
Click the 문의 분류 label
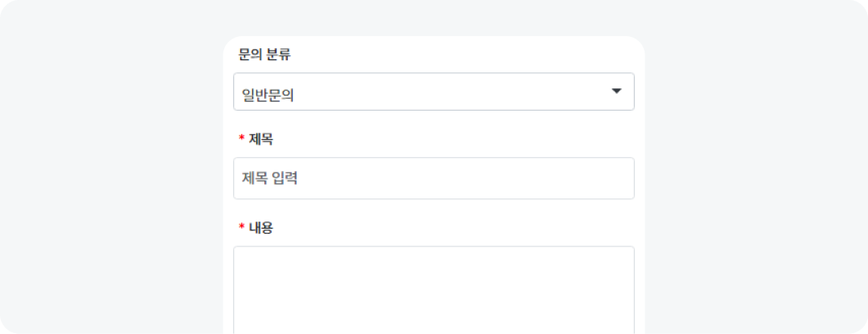pos(264,55)
